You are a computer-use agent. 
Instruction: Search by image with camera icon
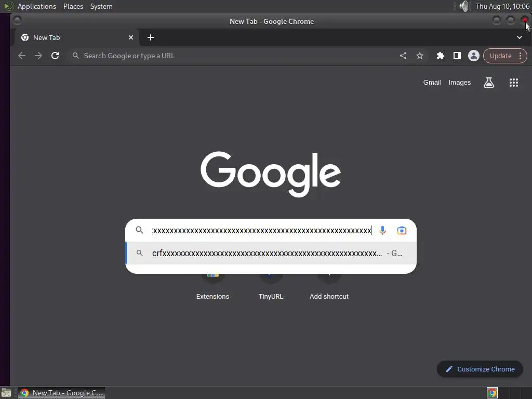[402, 230]
